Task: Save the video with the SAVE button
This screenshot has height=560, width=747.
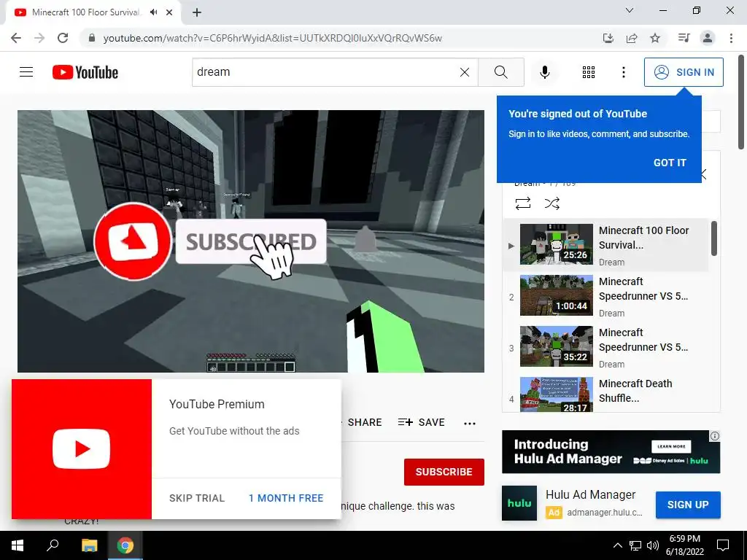Action: coord(422,422)
